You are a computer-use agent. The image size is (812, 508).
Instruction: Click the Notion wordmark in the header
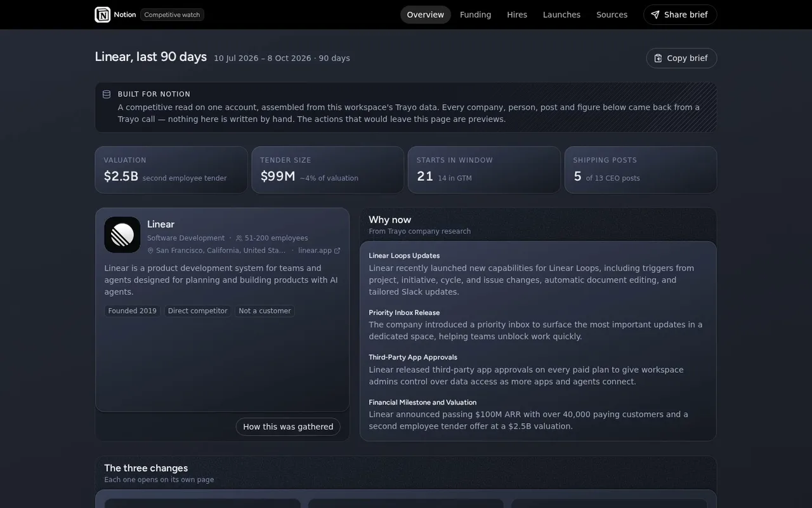point(125,15)
